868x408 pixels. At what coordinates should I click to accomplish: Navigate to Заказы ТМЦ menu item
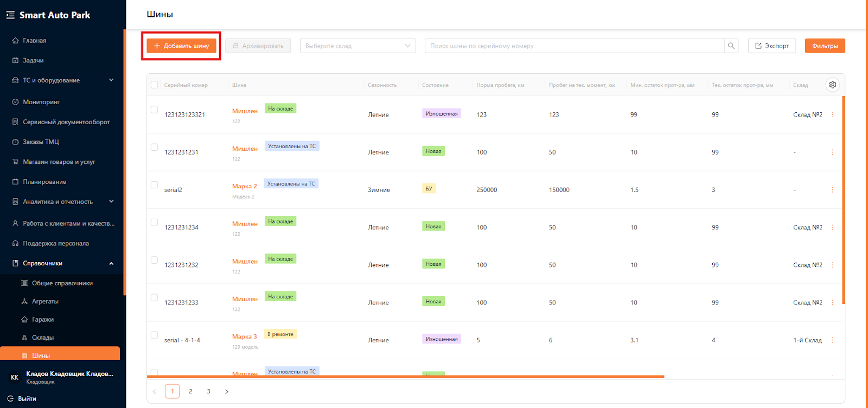pos(41,142)
